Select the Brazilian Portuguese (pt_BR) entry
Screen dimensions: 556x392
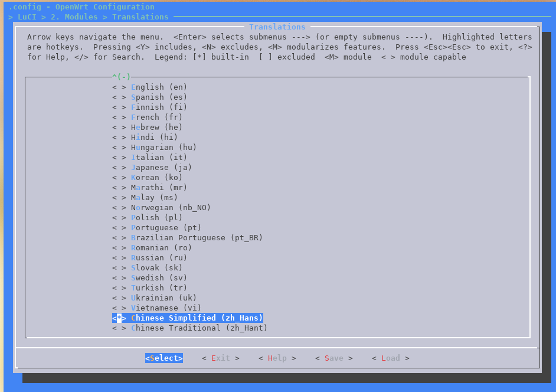(197, 238)
